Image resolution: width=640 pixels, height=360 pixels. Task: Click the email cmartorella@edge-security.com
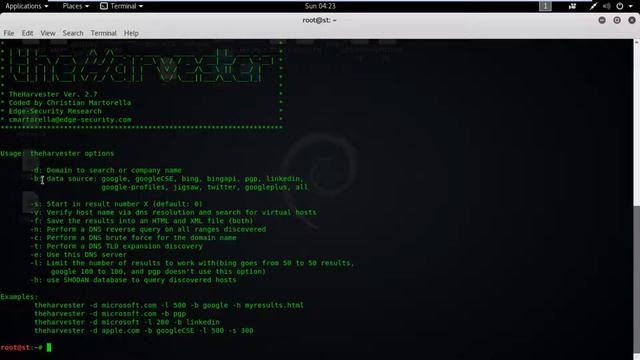coord(70,120)
